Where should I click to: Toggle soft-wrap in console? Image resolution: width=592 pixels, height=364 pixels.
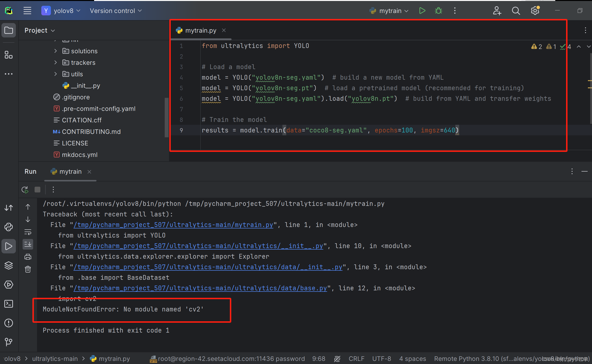(28, 232)
